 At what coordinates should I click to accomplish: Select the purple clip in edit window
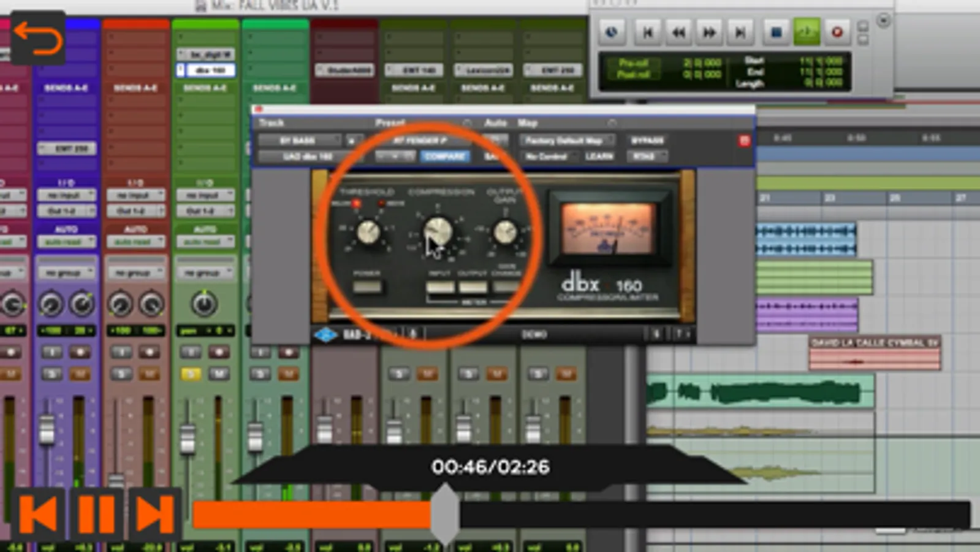807,314
